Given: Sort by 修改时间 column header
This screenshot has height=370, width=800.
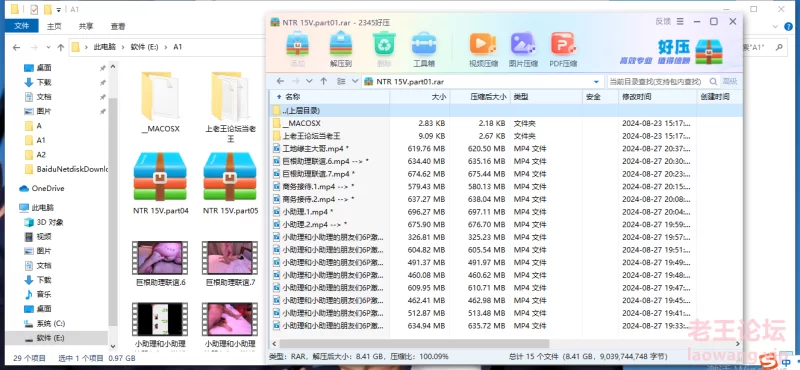Looking at the screenshot, I should [657, 96].
